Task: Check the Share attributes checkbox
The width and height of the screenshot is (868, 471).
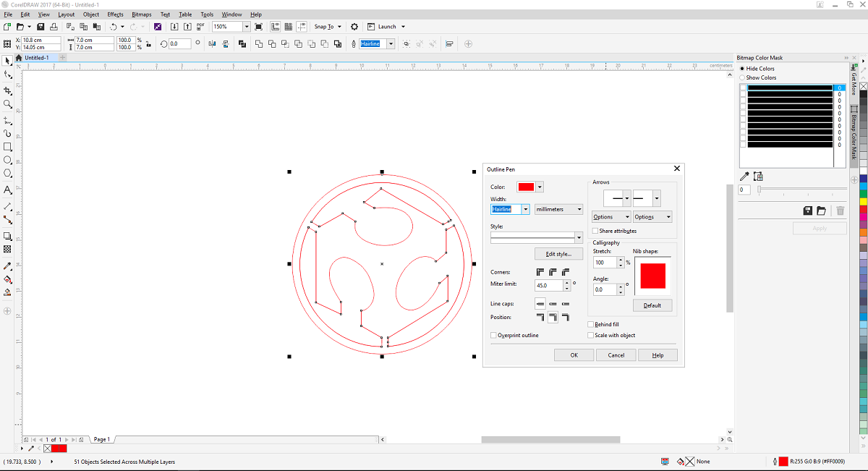Action: (595, 231)
